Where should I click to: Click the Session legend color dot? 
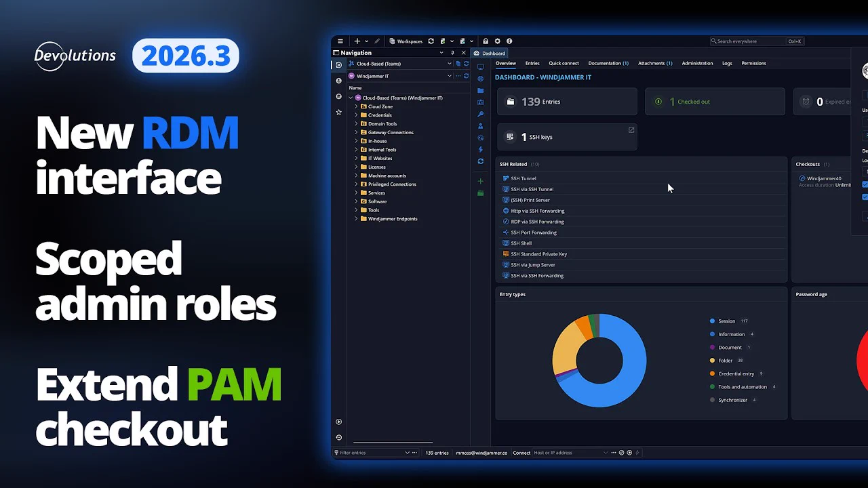coord(712,321)
